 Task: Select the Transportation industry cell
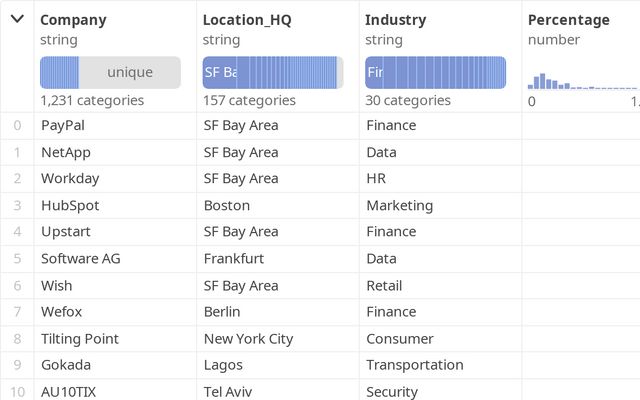tap(415, 365)
